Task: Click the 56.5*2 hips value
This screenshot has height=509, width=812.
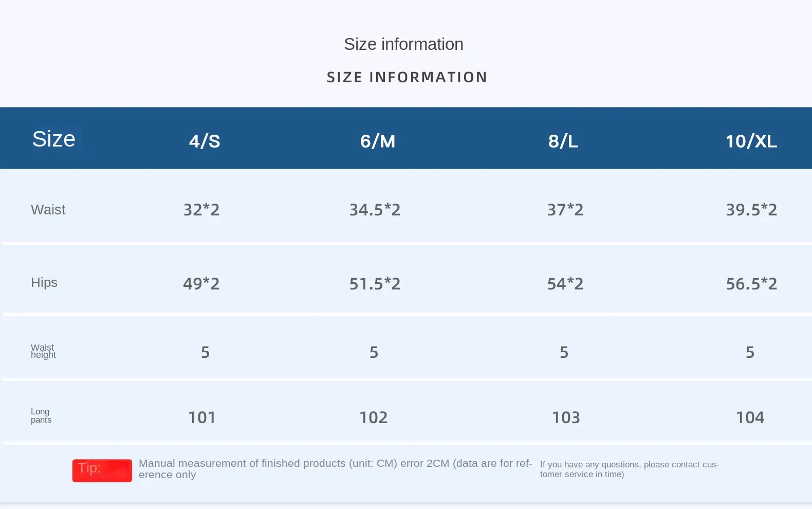Action: [751, 284]
